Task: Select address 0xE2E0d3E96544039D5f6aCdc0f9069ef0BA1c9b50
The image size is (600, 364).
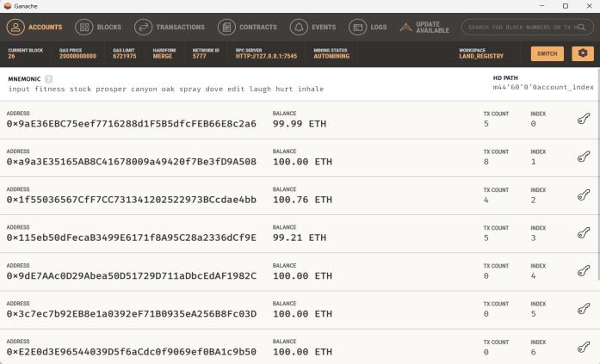Action: (x=131, y=351)
